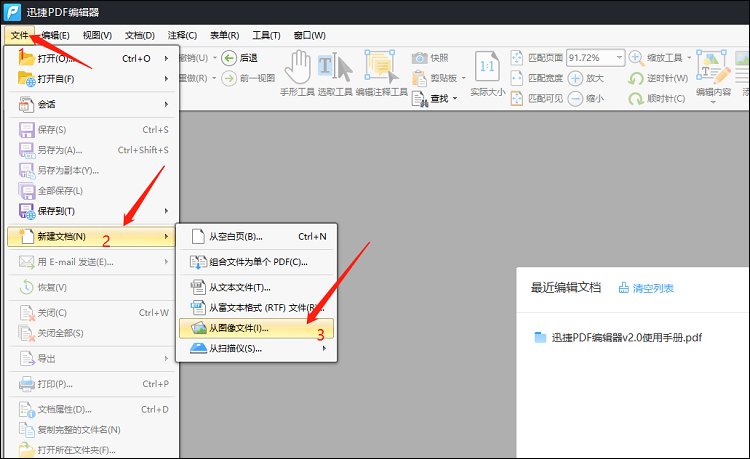This screenshot has width=750, height=459.
Task: Select the 缩放工具 magnifier icon
Action: pos(636,58)
